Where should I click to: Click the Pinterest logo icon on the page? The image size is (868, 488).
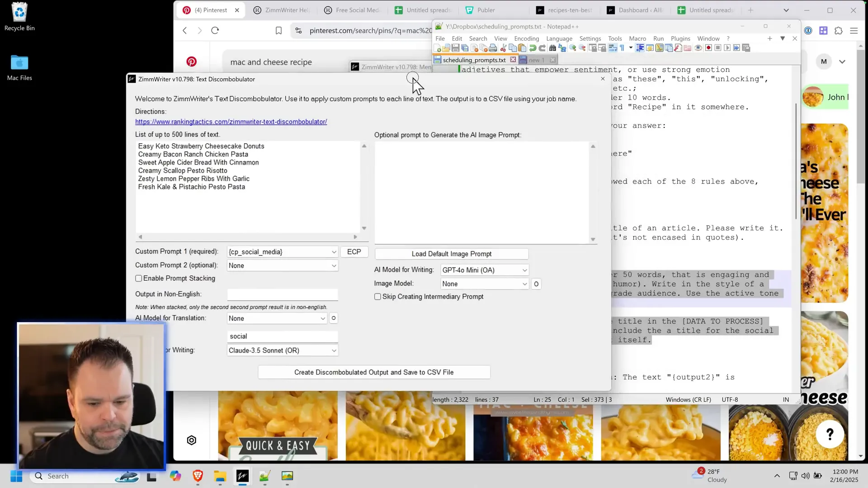coord(192,61)
